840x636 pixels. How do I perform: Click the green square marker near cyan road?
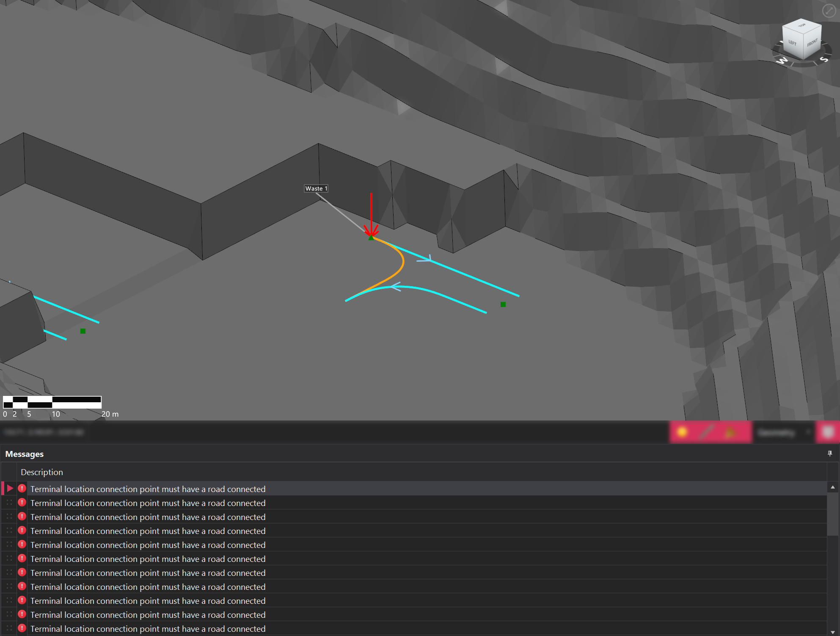click(x=503, y=304)
